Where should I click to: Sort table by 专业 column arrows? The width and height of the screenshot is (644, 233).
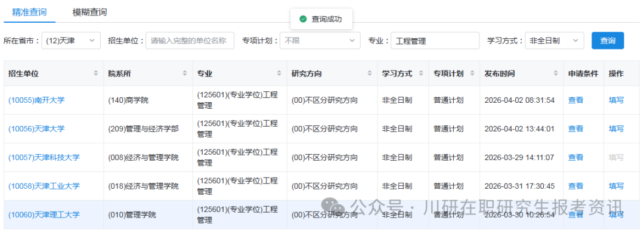coord(279,73)
